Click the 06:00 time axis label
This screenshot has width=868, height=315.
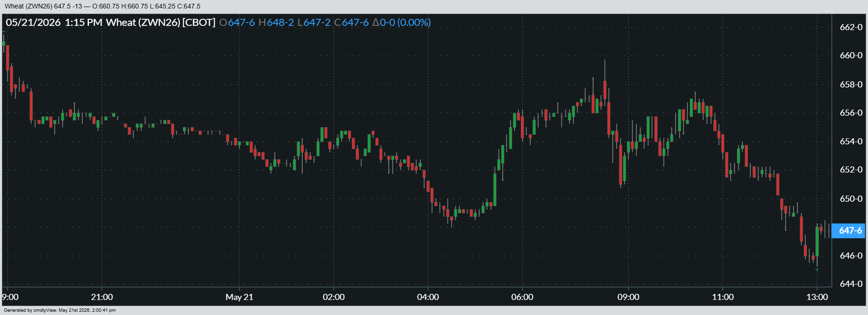pyautogui.click(x=522, y=297)
